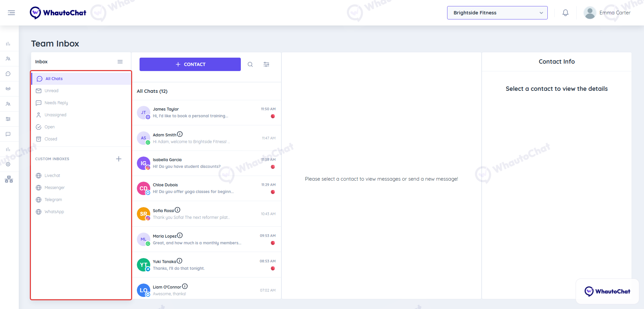Open the Chloe Dubois conversation
Screen dimensions: 644x309
(x=207, y=188)
